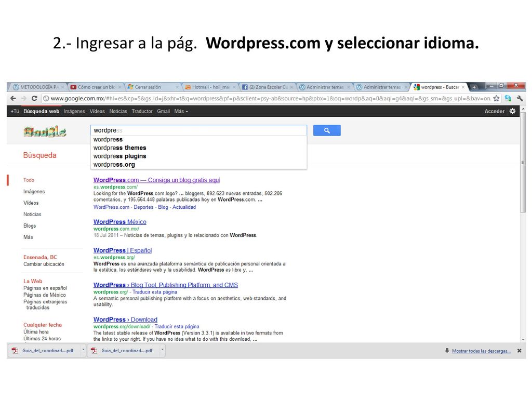The image size is (532, 399).
Task: Close the downloads bar with the X
Action: [519, 351]
